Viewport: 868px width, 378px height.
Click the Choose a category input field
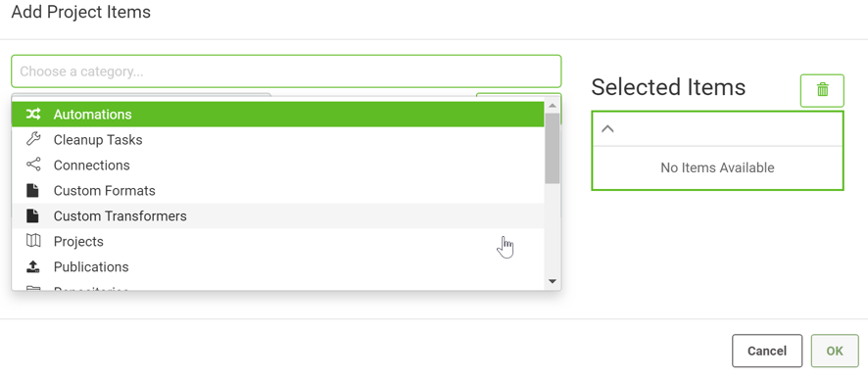tap(286, 71)
